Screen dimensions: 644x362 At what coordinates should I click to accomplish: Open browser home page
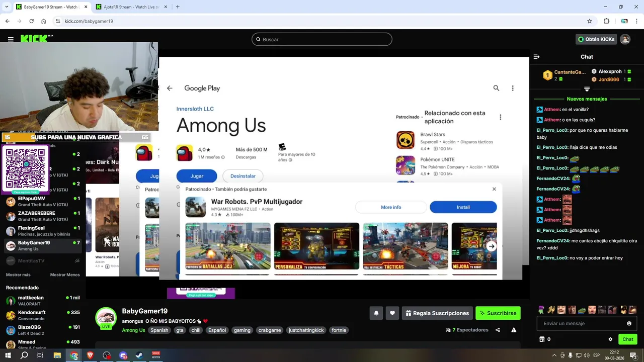point(44,21)
